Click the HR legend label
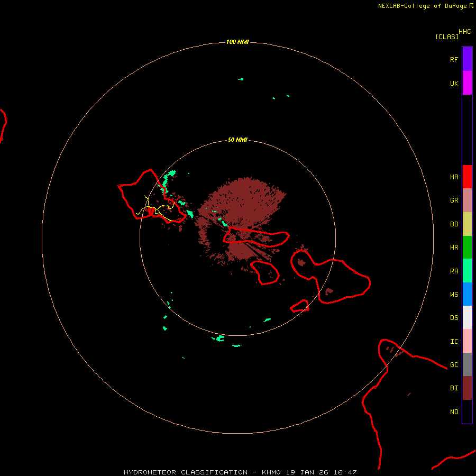This screenshot has height=476, width=476. click(x=454, y=248)
